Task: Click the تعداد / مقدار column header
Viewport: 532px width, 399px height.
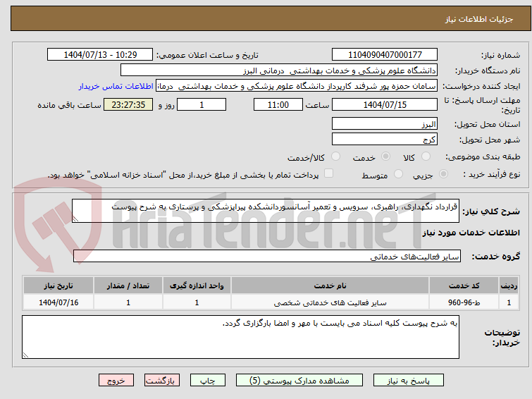Action: [x=128, y=286]
